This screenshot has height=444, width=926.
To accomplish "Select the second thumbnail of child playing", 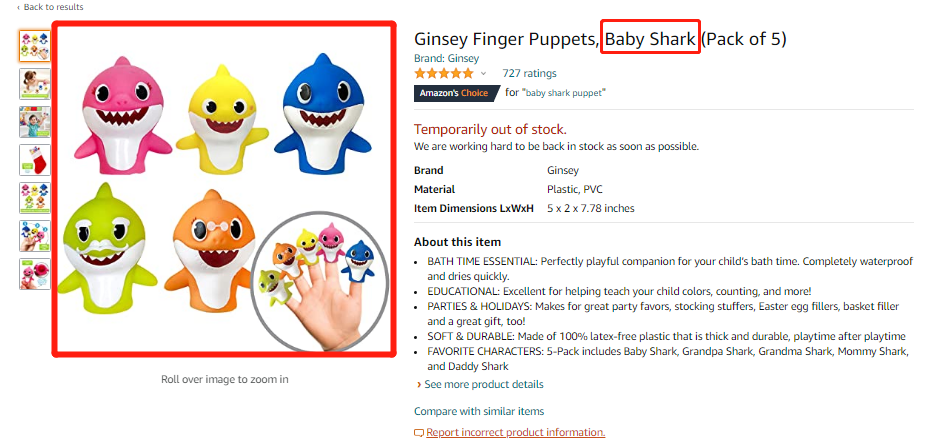I will point(34,84).
